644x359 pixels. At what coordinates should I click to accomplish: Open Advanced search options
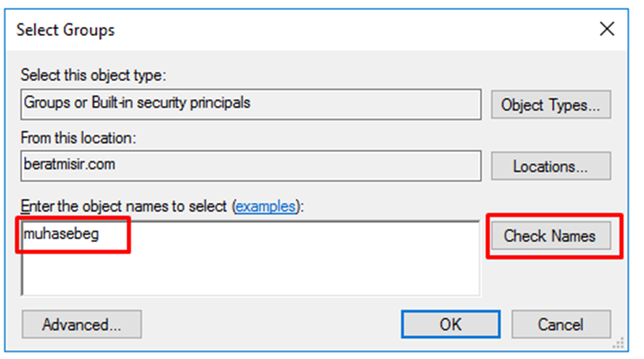81,324
